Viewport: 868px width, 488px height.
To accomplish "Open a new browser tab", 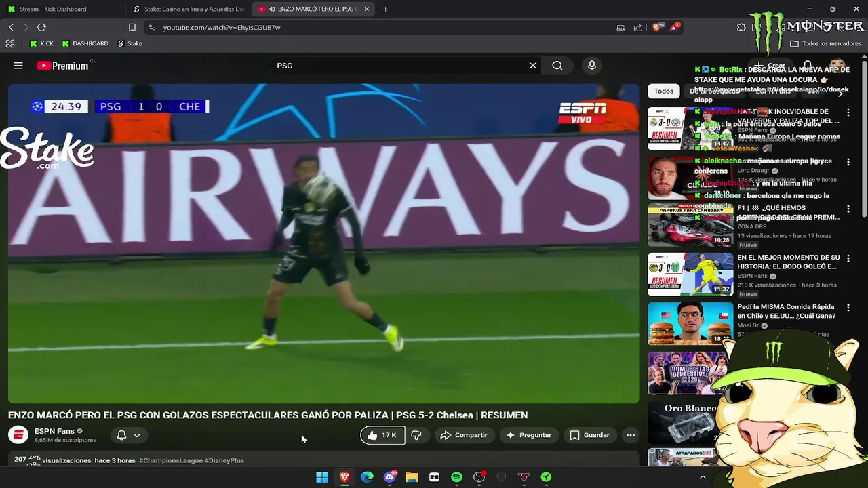I will (x=385, y=9).
